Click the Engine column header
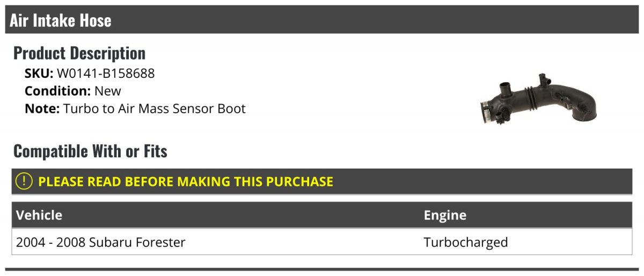The width and height of the screenshot is (644, 276). pos(445,215)
